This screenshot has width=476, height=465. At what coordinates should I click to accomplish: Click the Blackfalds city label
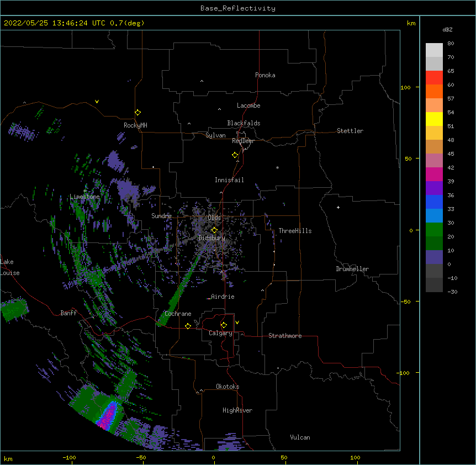coord(244,123)
